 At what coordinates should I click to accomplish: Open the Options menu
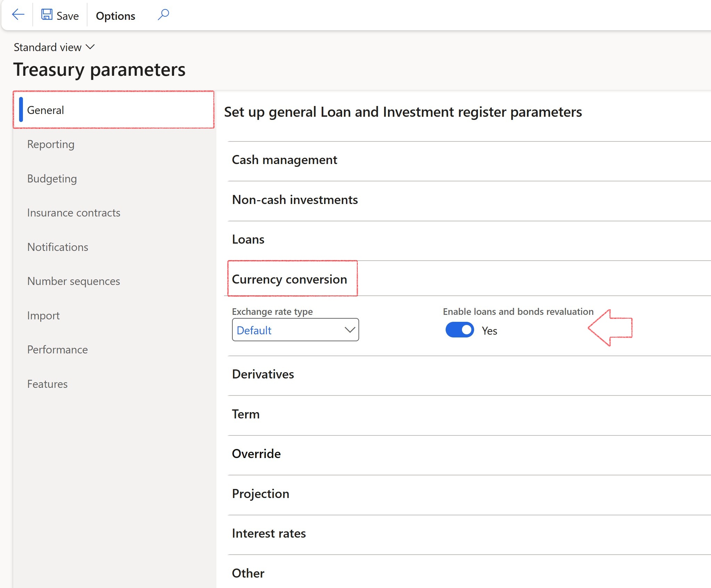click(115, 16)
